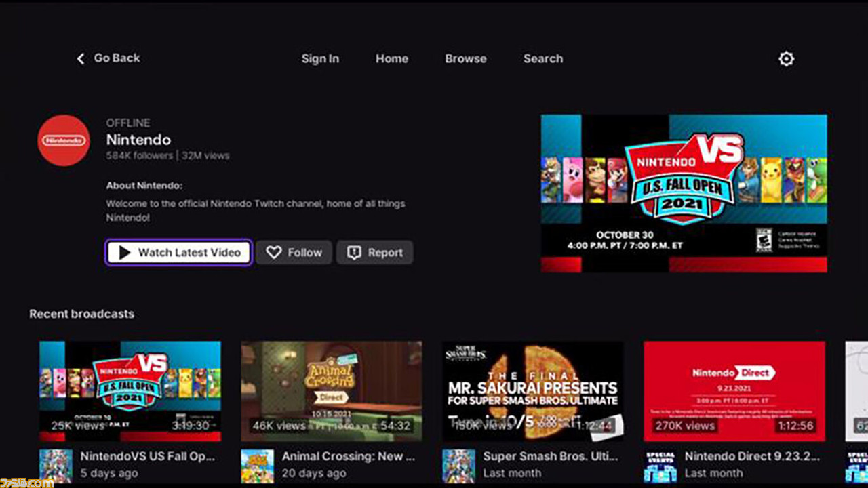Click the Follow button

[x=294, y=253]
